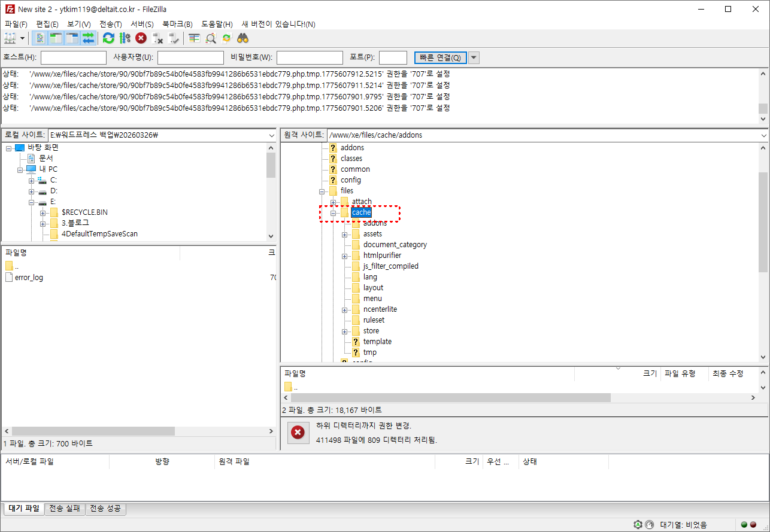The width and height of the screenshot is (770, 532).
Task: Switch to 전송 성공 tab
Action: pyautogui.click(x=106, y=509)
